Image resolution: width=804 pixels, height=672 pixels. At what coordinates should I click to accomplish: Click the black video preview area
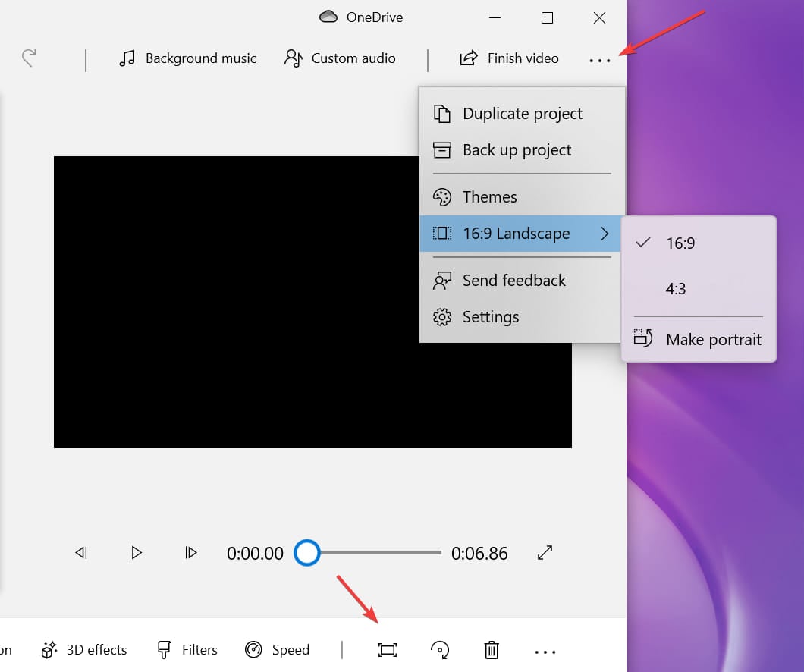(312, 303)
